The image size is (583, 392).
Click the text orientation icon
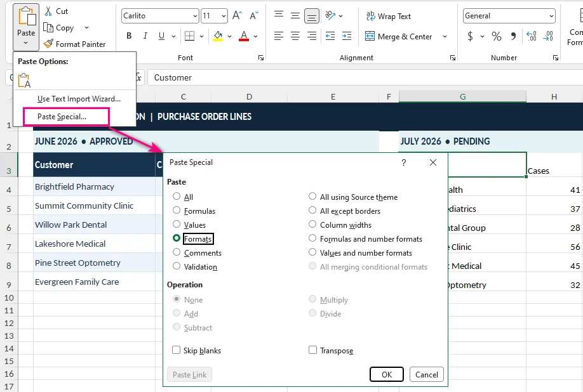click(330, 16)
